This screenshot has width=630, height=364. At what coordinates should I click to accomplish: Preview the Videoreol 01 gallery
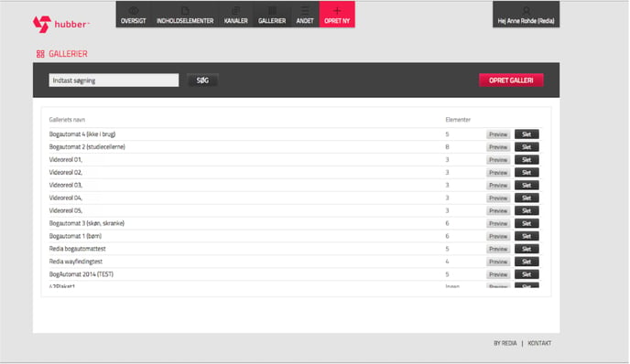tap(498, 160)
